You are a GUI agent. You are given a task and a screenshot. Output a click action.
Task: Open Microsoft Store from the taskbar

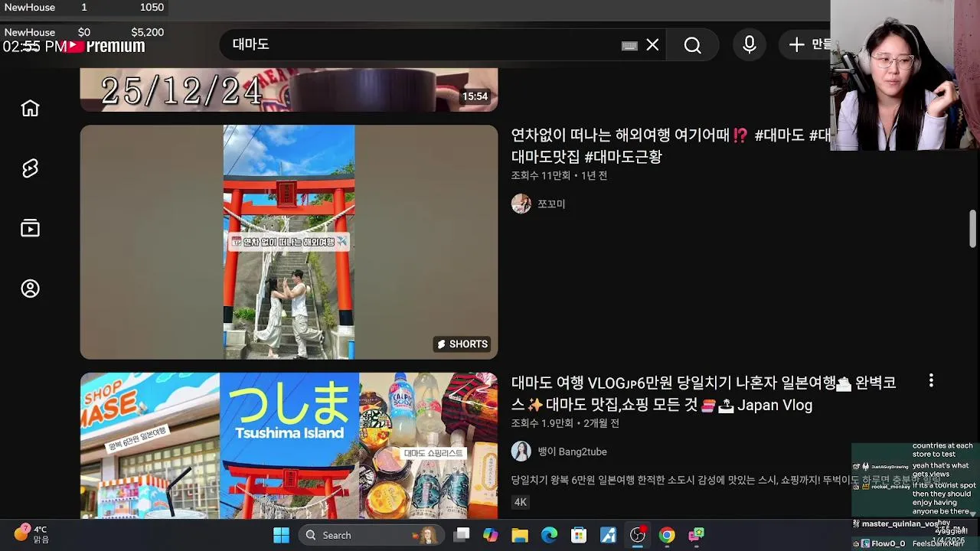579,535
